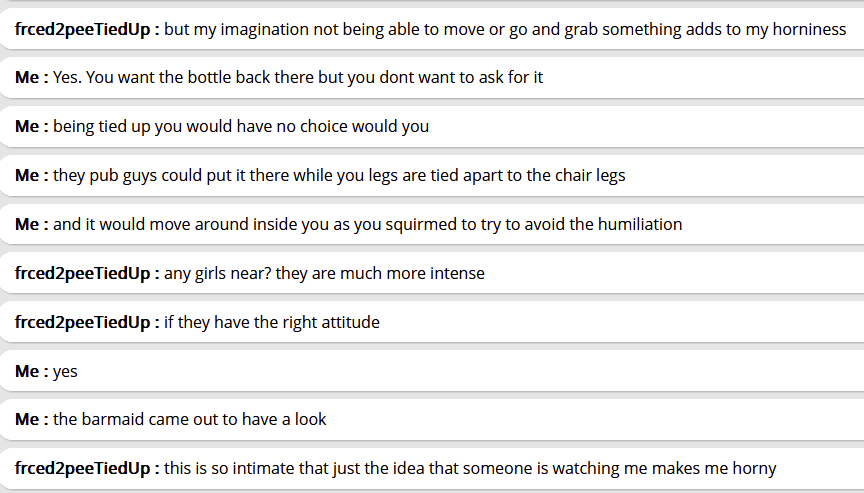Click the "Me" label before "they pub guys"
The width and height of the screenshot is (864, 493).
point(29,175)
